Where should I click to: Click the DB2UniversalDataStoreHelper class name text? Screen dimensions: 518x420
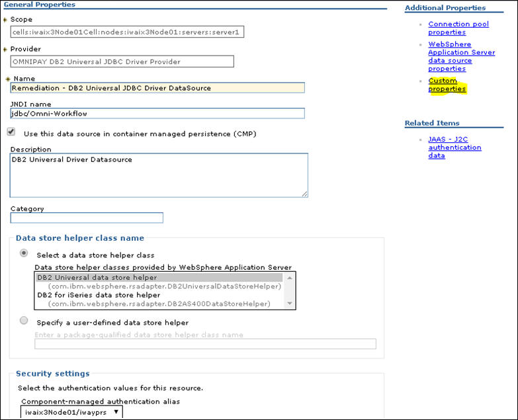tap(164, 286)
